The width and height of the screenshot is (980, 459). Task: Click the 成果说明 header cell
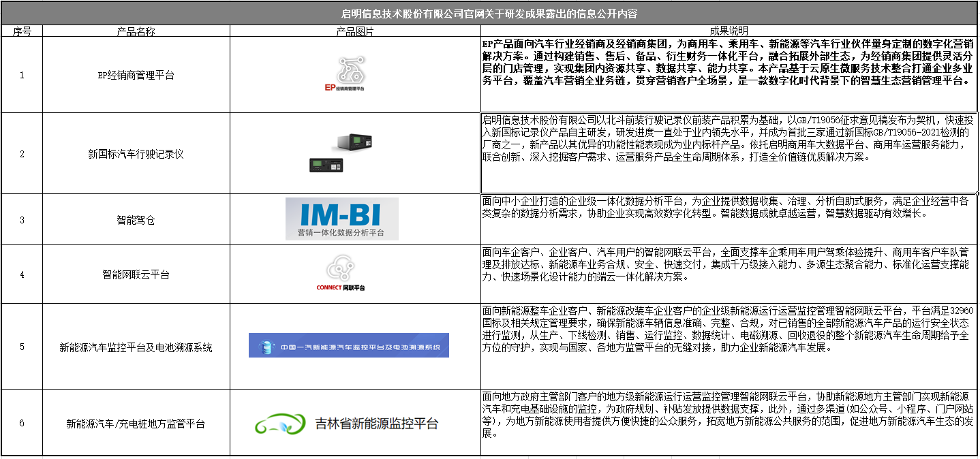(729, 31)
